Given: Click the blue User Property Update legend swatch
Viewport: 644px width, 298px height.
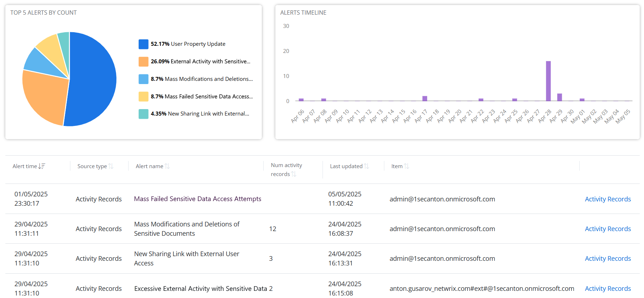Looking at the screenshot, I should click(x=143, y=44).
